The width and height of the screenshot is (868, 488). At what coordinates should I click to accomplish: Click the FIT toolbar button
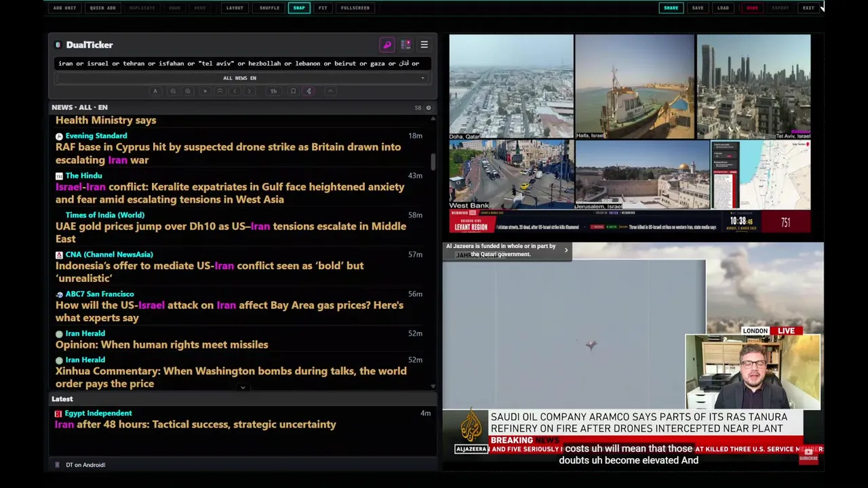coord(323,8)
